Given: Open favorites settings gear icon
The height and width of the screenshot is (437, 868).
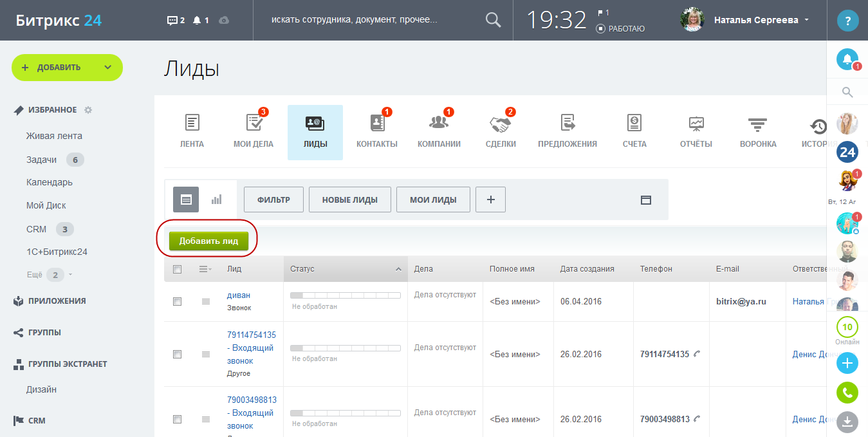Looking at the screenshot, I should click(88, 110).
